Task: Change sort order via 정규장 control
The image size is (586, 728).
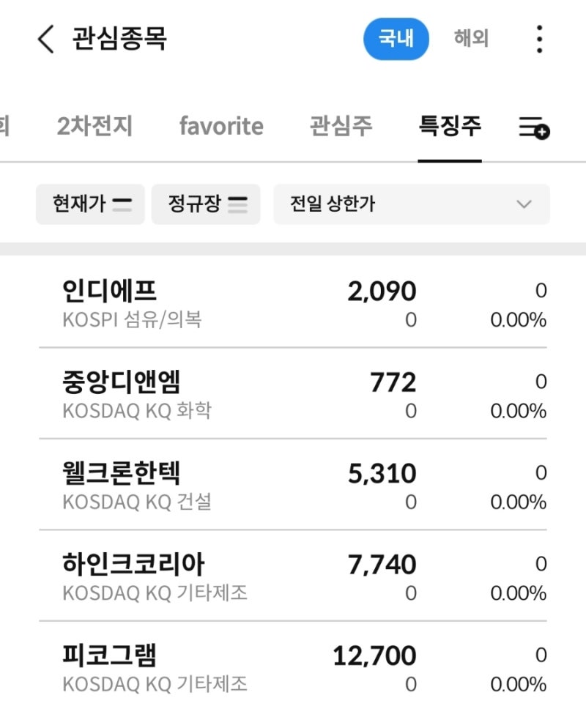Action: [x=206, y=204]
